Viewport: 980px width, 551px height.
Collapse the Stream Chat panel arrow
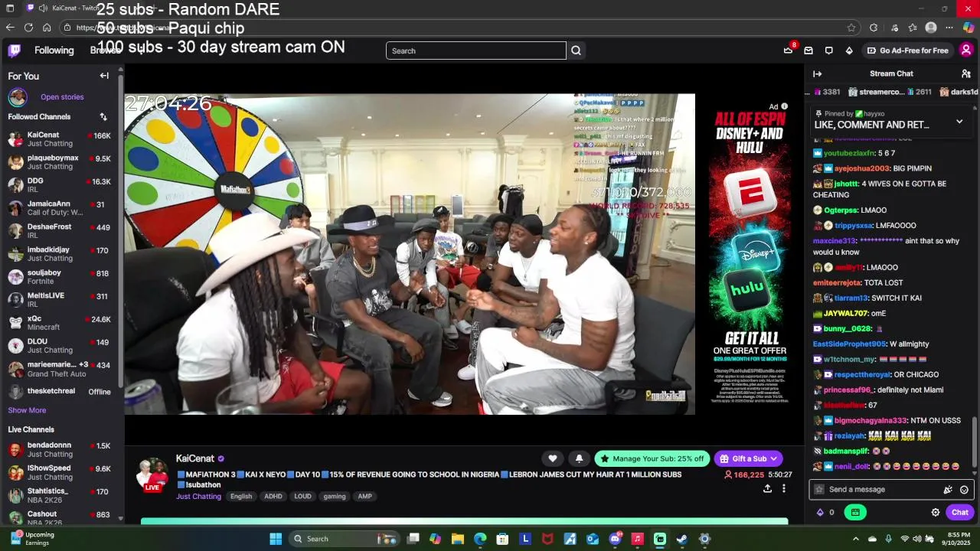pyautogui.click(x=817, y=73)
